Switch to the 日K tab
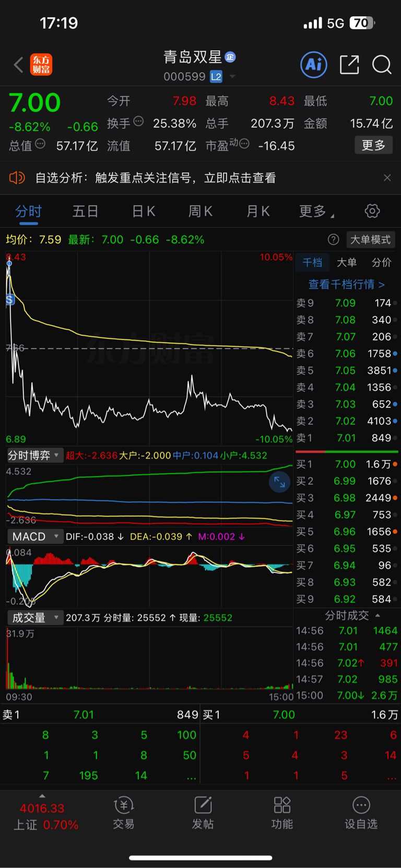The width and height of the screenshot is (401, 868). [x=143, y=211]
